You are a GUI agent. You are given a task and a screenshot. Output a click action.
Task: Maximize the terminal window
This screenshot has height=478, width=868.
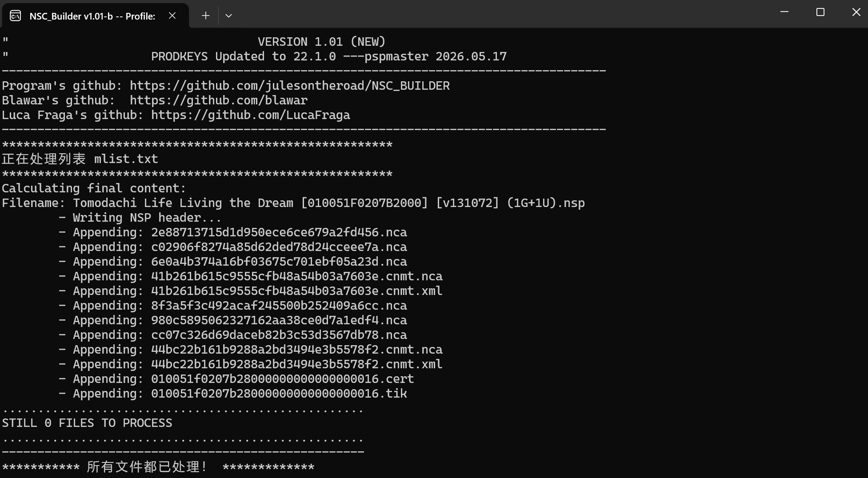coord(820,12)
